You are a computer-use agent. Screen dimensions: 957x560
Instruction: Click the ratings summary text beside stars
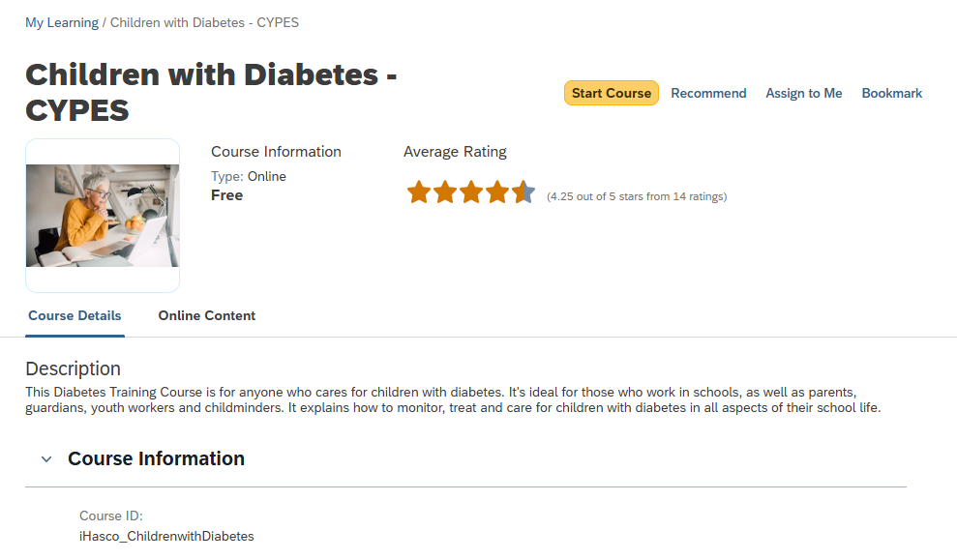[x=637, y=197]
